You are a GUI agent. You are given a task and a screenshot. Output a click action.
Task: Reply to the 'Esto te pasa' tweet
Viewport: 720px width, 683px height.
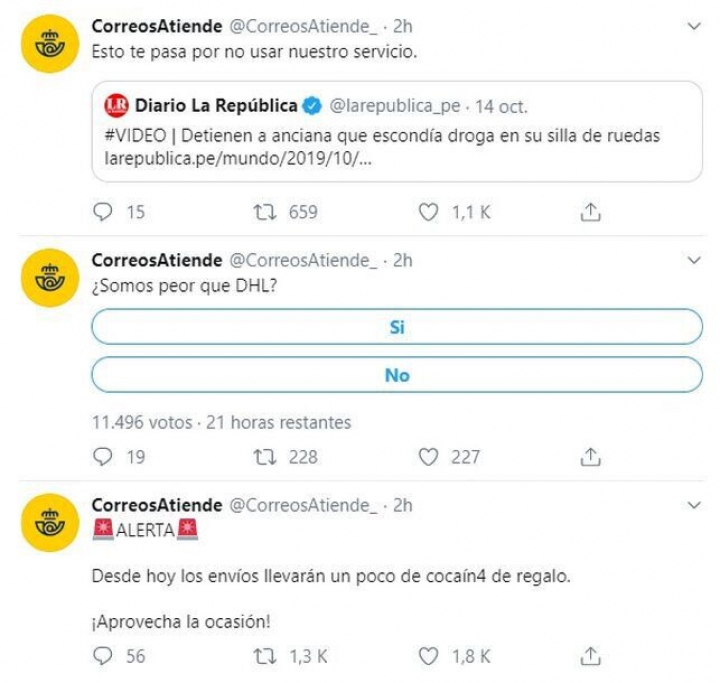click(x=104, y=212)
